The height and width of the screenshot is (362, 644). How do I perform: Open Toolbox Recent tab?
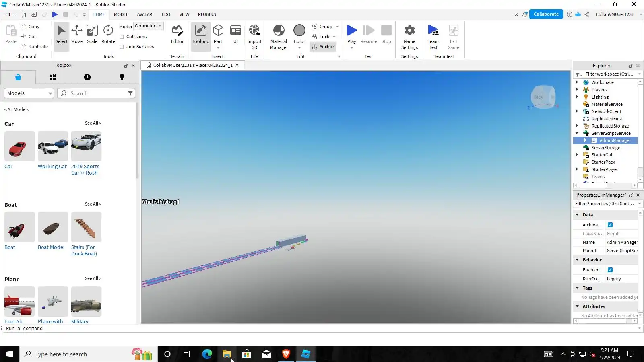point(87,77)
